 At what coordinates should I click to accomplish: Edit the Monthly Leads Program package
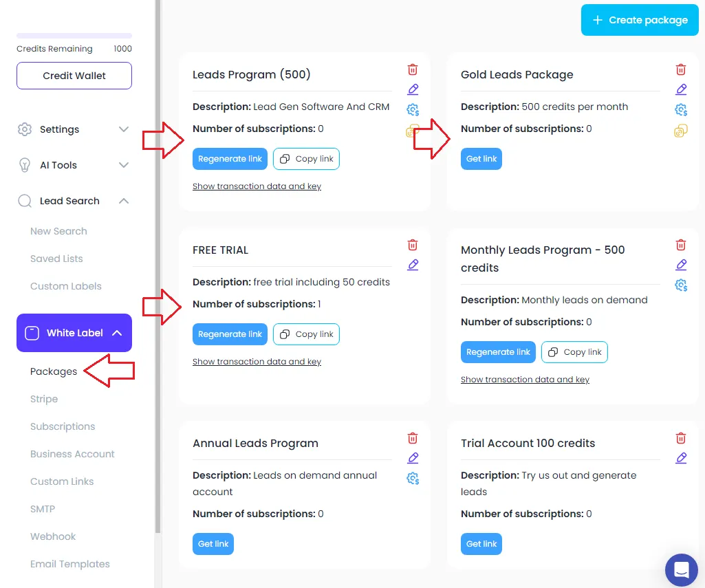coord(681,265)
